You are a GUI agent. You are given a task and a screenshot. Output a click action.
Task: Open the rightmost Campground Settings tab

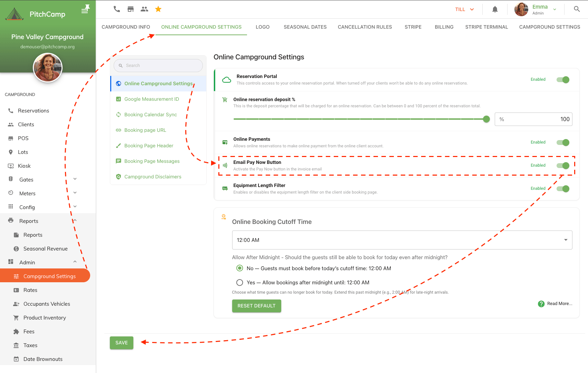tap(550, 27)
